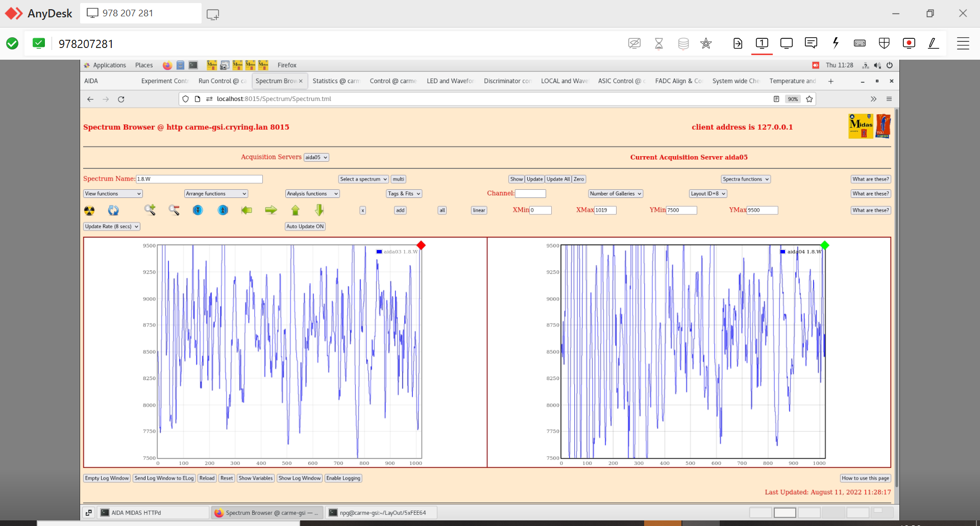Click the Spectrum Name input field
The height and width of the screenshot is (526, 980).
(199, 179)
